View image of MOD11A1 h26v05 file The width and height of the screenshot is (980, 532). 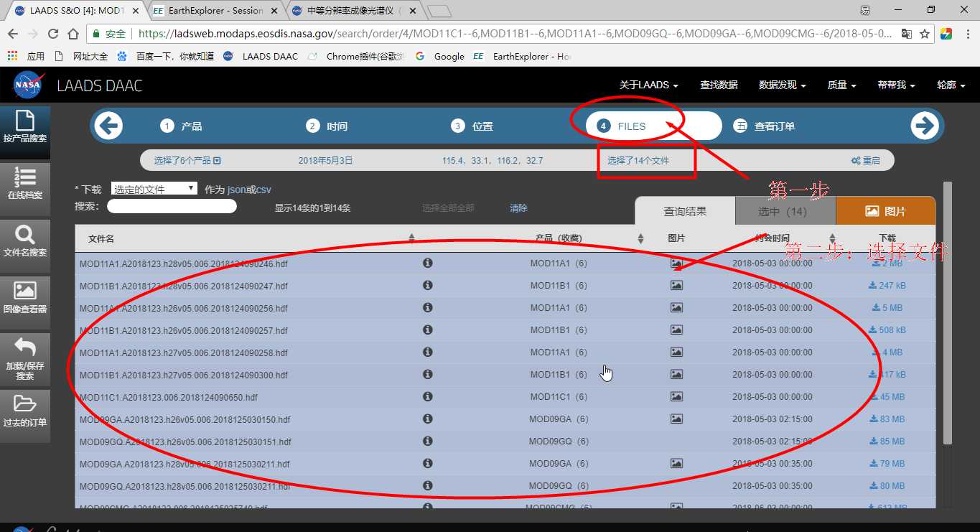[x=676, y=308]
